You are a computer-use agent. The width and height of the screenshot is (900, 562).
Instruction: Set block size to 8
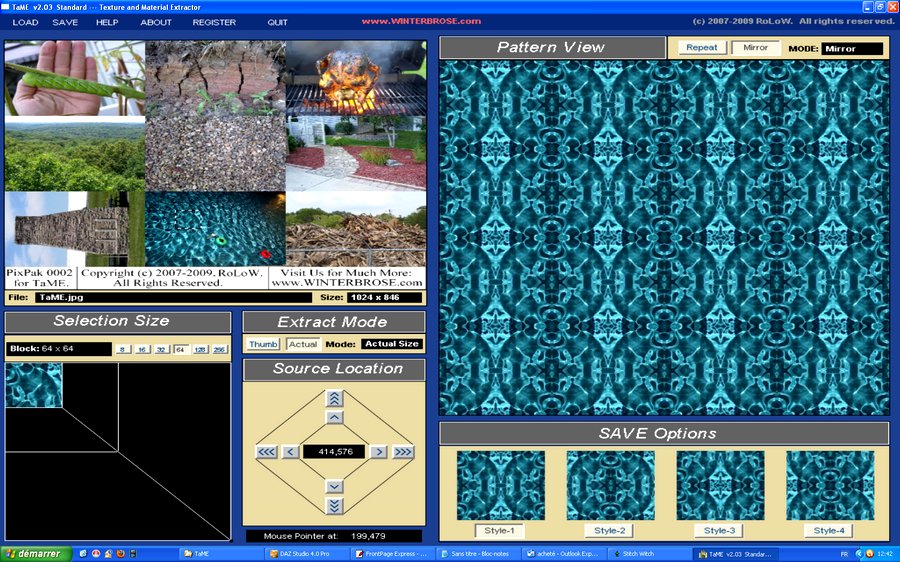123,349
